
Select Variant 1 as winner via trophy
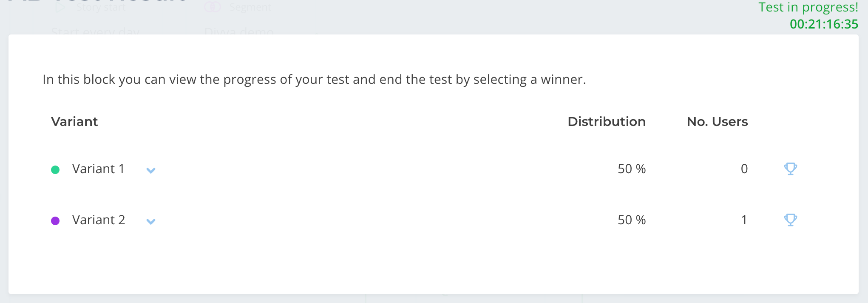tap(790, 169)
